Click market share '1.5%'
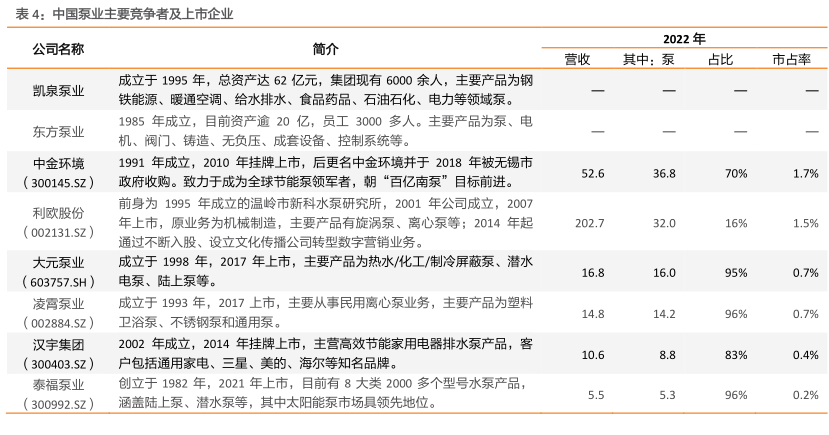Viewport: 829px width, 435px height. coord(806,223)
